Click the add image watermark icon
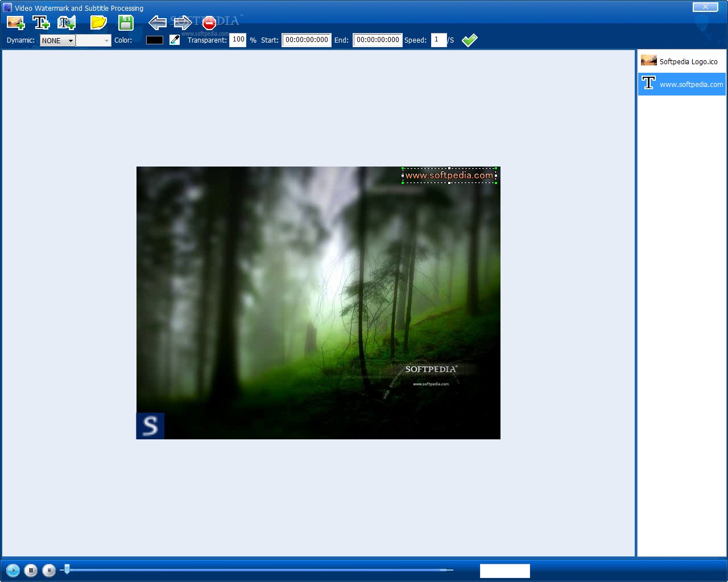Image resolution: width=728 pixels, height=582 pixels. (15, 23)
